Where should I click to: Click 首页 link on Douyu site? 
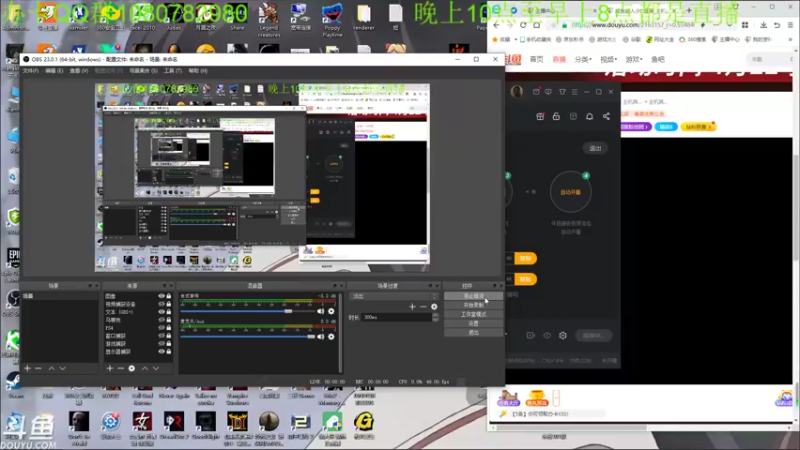pos(536,59)
